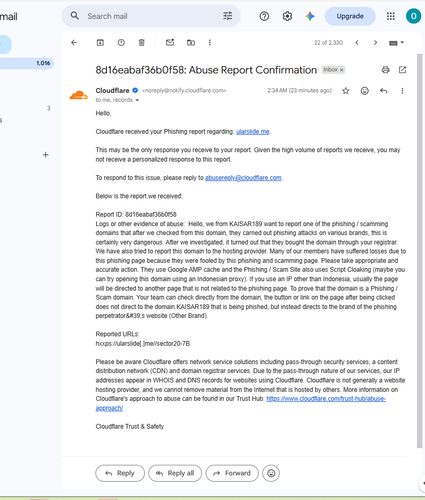
Task: Open the Settings gear
Action: click(287, 16)
